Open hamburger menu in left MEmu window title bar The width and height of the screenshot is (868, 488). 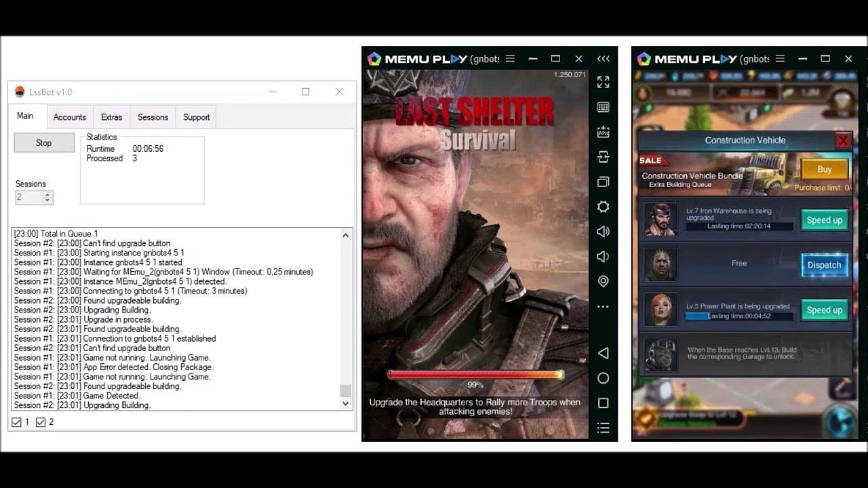(511, 59)
